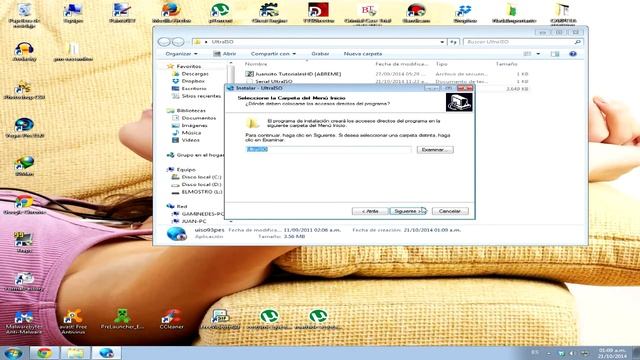Click the Explorer forward navigation button
The image size is (640, 360).
coord(178,42)
